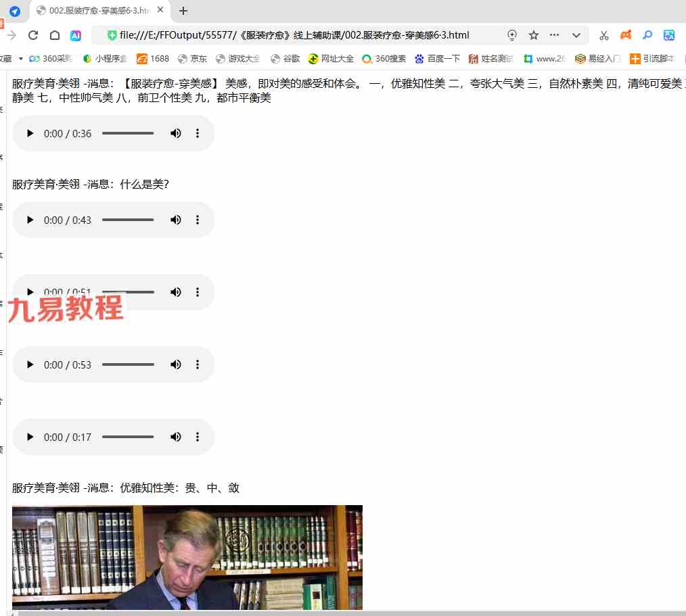Viewport: 686px width, 616px height.
Task: Click the search magnifier icon
Action: tap(647, 35)
